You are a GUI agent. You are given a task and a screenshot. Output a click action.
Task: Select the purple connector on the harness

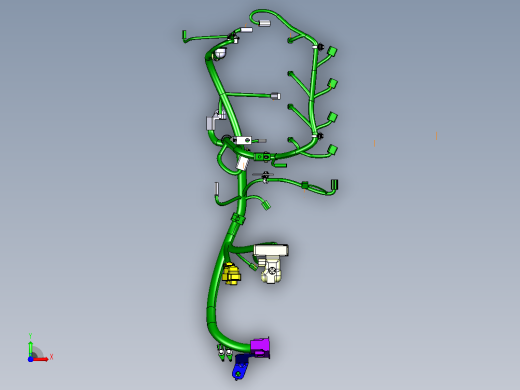pyautogui.click(x=260, y=348)
